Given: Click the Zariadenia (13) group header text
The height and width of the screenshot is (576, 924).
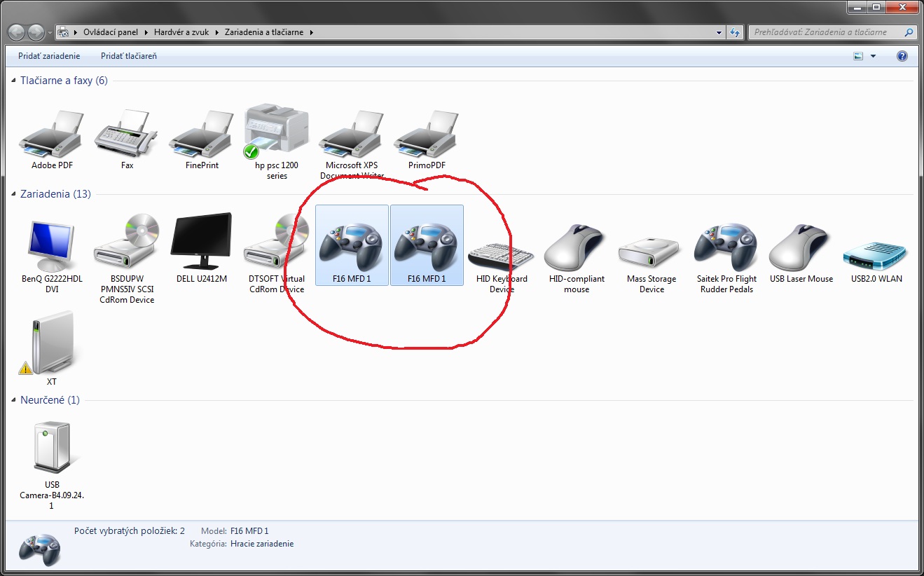Looking at the screenshot, I should tap(55, 194).
